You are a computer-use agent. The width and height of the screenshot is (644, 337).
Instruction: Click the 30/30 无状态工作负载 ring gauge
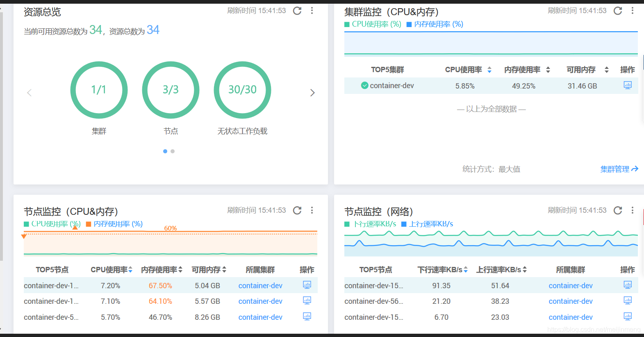242,90
